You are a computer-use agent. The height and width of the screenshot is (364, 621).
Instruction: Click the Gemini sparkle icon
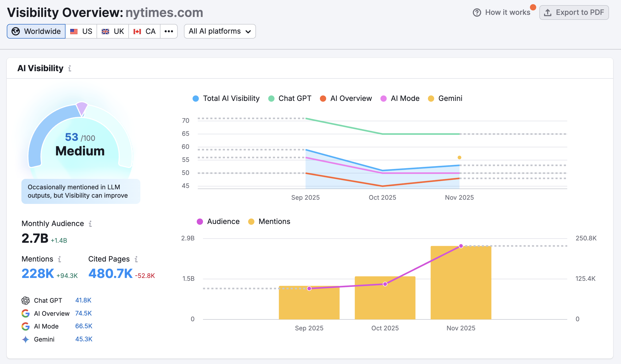pos(26,339)
